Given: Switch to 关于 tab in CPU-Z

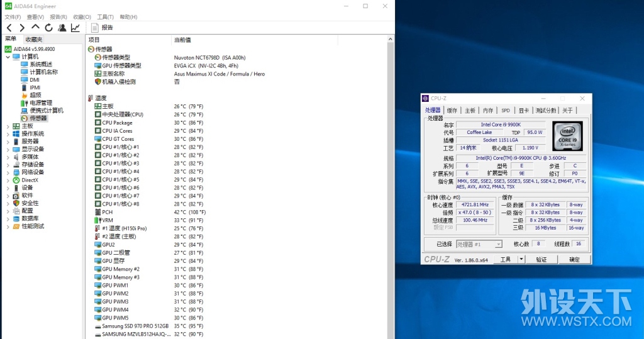Looking at the screenshot, I should [568, 111].
